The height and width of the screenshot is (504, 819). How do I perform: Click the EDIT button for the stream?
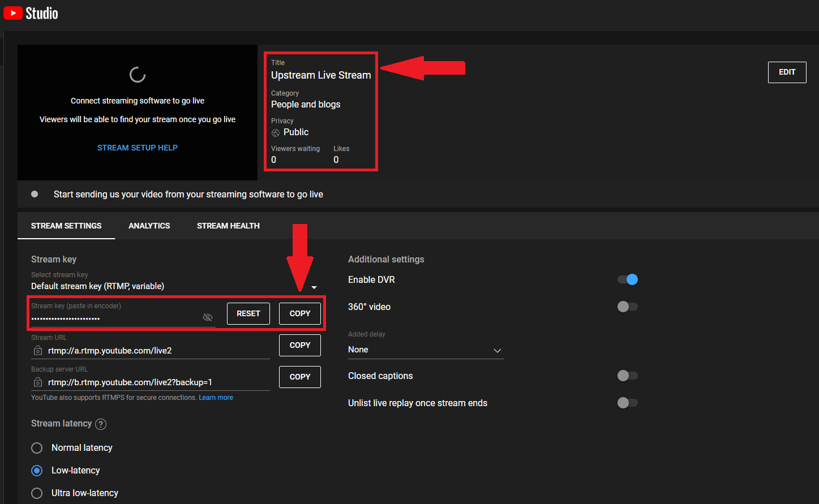click(787, 72)
